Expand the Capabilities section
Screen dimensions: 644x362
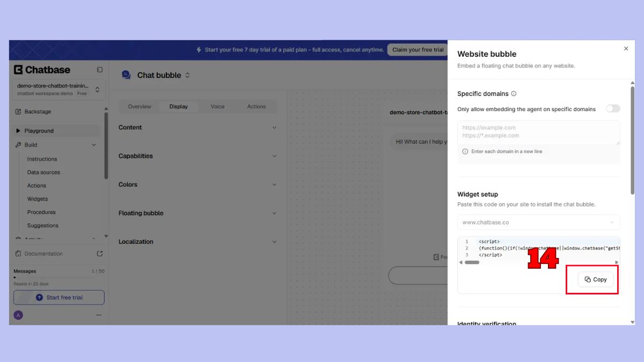pos(197,156)
